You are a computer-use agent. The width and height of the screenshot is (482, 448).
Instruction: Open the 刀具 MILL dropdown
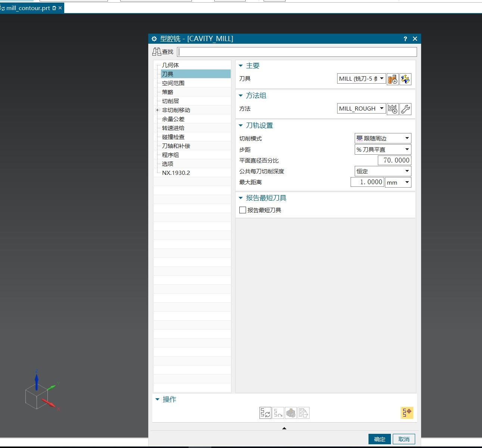(361, 78)
